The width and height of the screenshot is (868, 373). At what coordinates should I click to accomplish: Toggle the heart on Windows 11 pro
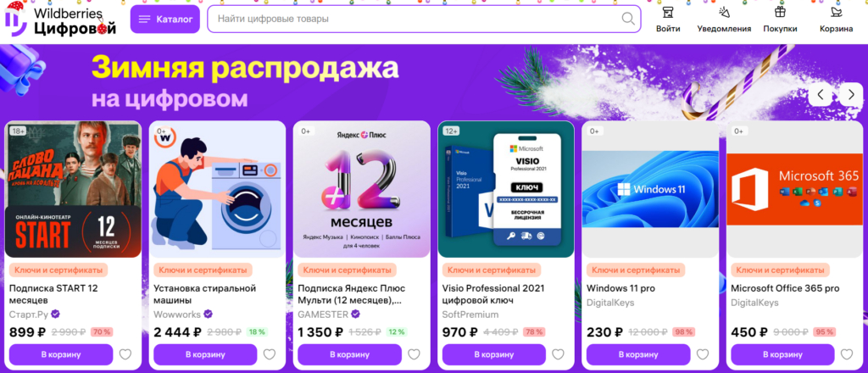703,354
